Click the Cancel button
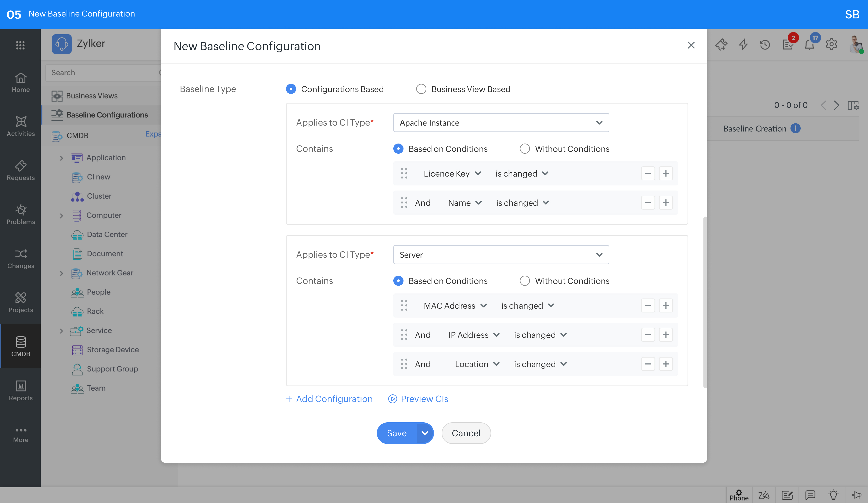The height and width of the screenshot is (503, 868). [x=466, y=433]
